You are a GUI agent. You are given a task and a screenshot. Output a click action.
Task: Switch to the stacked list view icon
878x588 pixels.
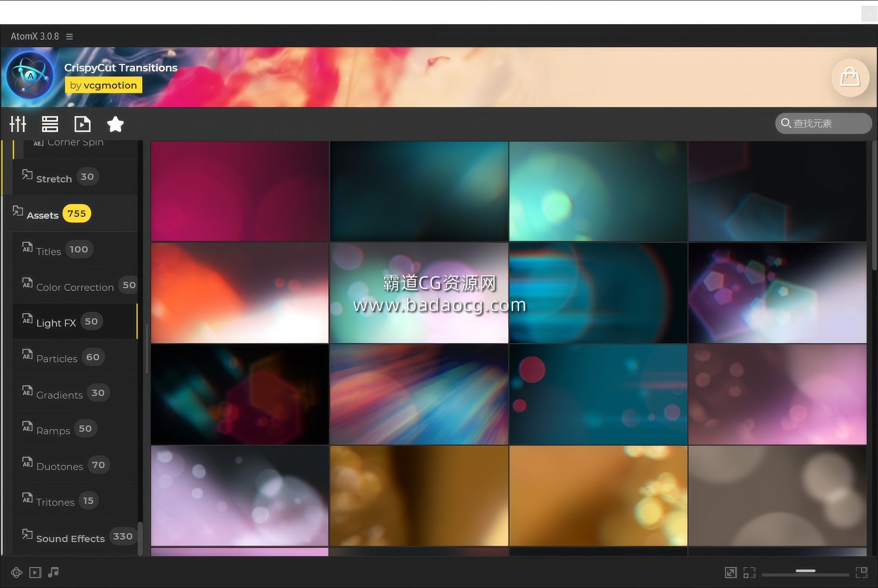(50, 124)
